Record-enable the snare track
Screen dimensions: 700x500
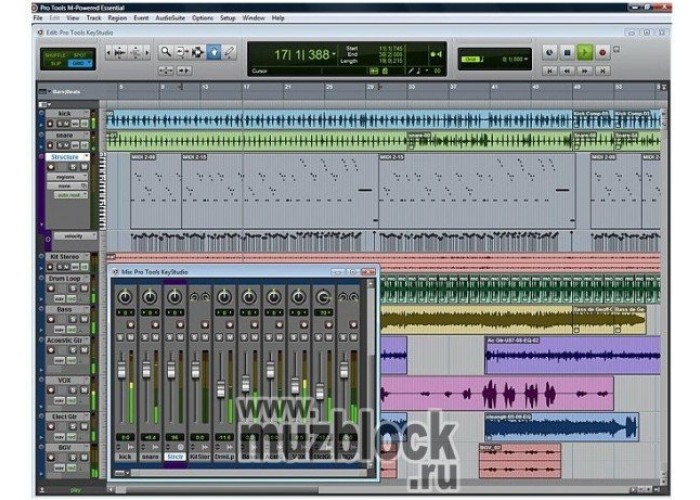tap(50, 145)
